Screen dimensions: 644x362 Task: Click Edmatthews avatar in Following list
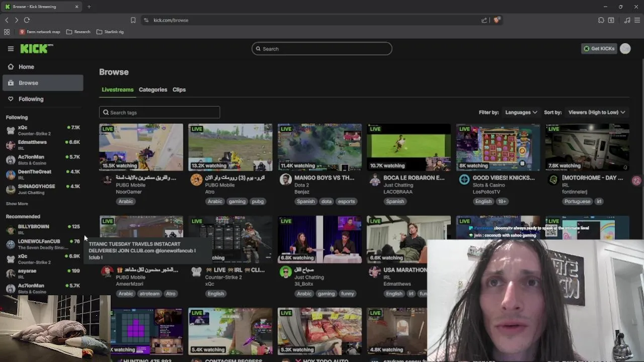coord(11,145)
